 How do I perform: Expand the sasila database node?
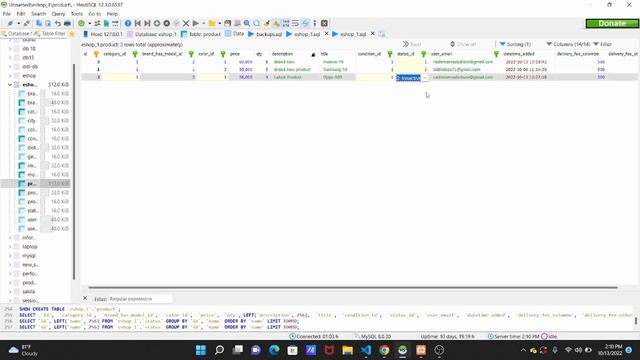tap(10, 291)
